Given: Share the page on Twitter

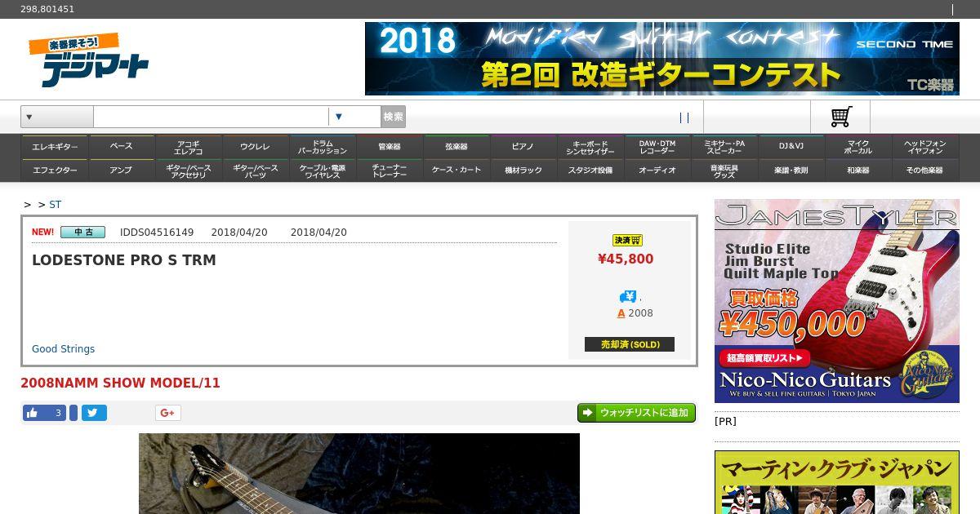Looking at the screenshot, I should 94,413.
